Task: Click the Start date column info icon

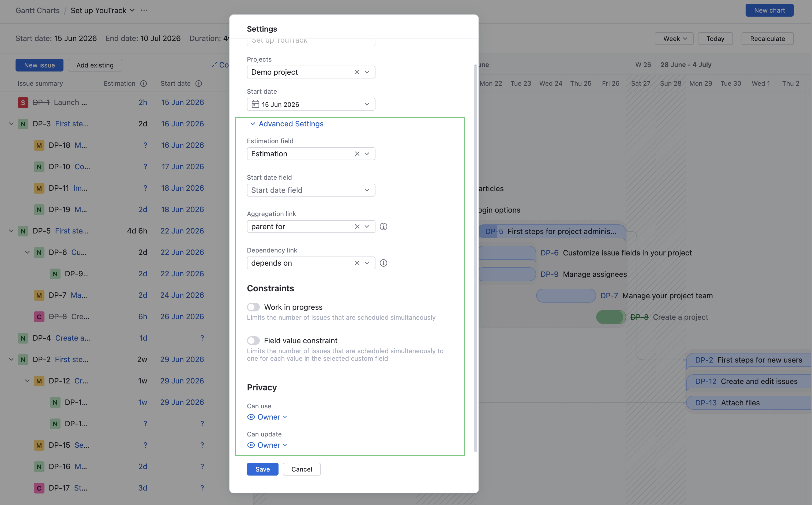Action: [199, 84]
